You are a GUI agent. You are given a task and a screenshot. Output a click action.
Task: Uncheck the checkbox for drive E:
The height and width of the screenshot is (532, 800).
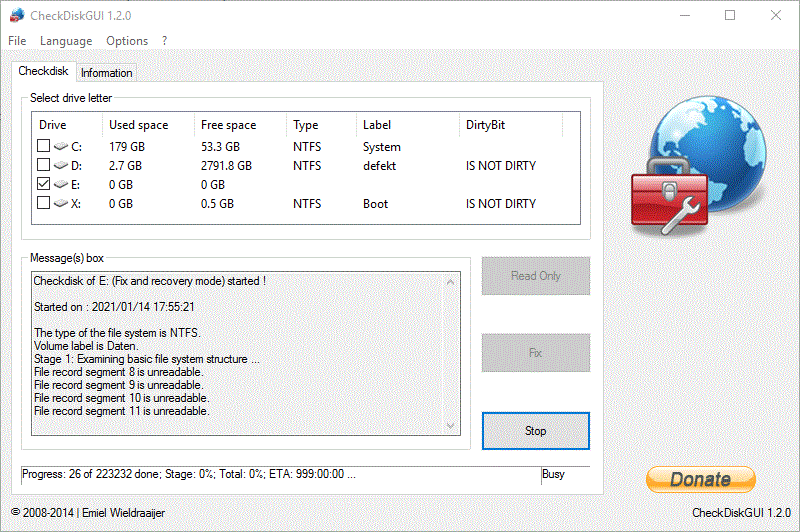tap(43, 184)
